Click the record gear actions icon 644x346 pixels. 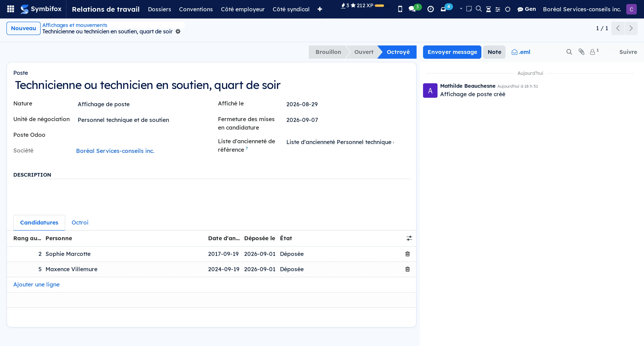tap(178, 31)
